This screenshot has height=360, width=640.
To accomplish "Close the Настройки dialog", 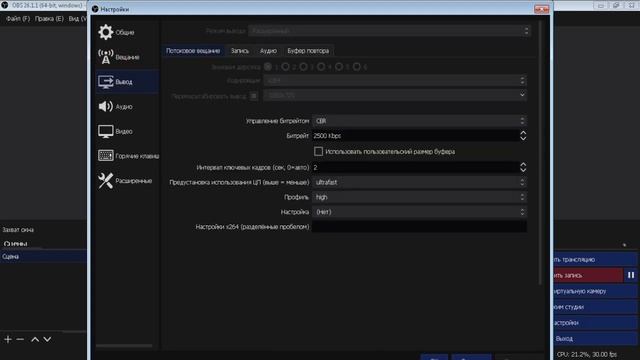I will click(542, 9).
